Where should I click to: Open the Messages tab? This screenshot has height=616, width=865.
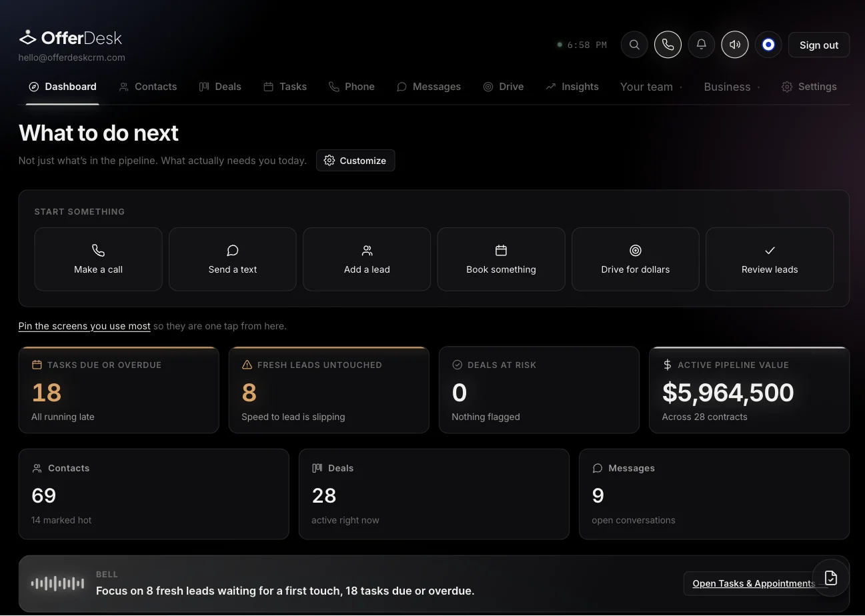429,87
